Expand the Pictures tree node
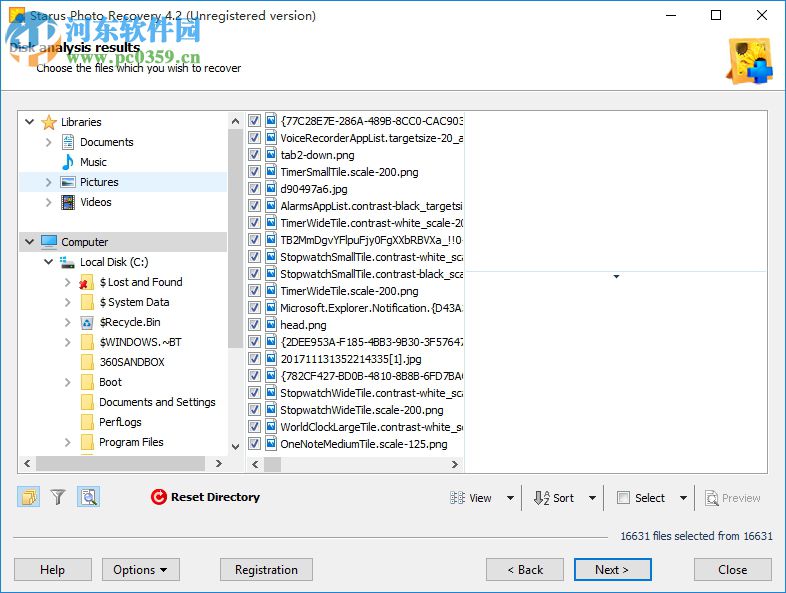The image size is (786, 593). click(49, 182)
